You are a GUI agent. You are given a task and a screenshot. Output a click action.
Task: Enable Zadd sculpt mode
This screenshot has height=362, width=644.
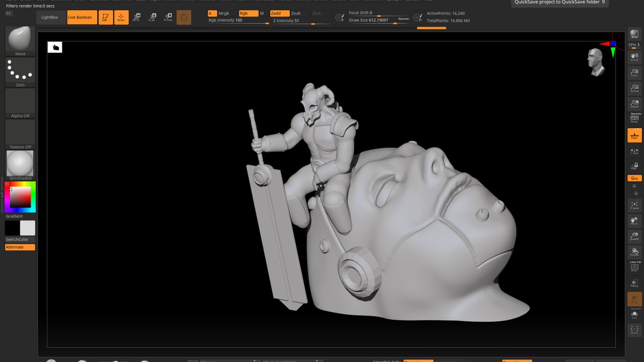280,13
